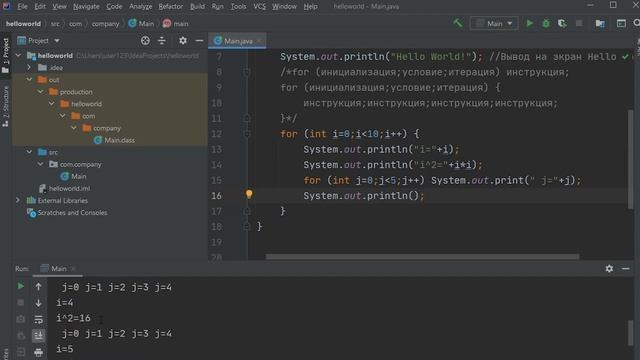The image size is (640, 360).
Task: Open the Navigate menu
Action: pos(86,6)
